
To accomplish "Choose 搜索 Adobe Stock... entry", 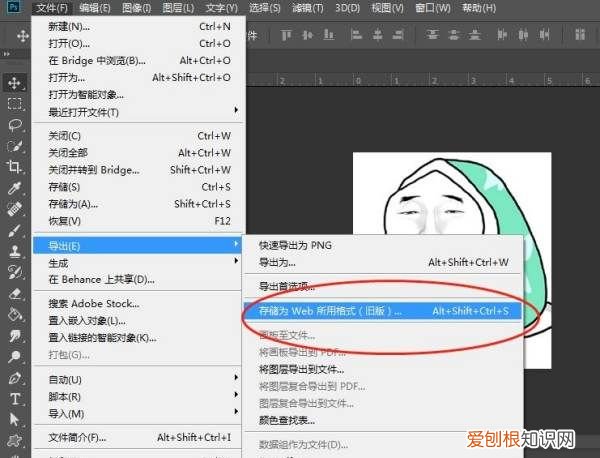I will pos(139,304).
